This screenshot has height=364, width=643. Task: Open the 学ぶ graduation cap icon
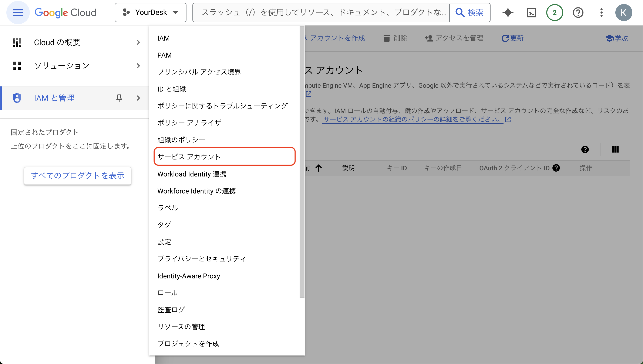[x=609, y=38]
